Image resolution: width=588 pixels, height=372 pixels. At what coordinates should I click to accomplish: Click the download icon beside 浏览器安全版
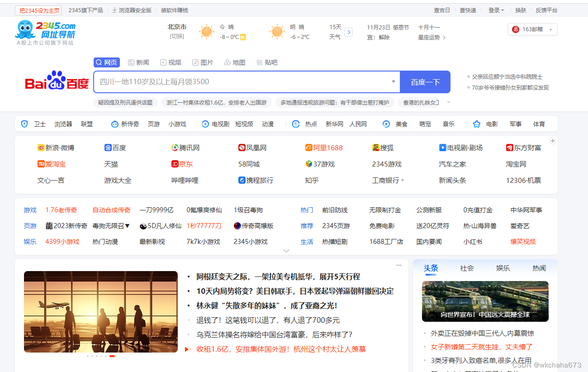click(114, 10)
